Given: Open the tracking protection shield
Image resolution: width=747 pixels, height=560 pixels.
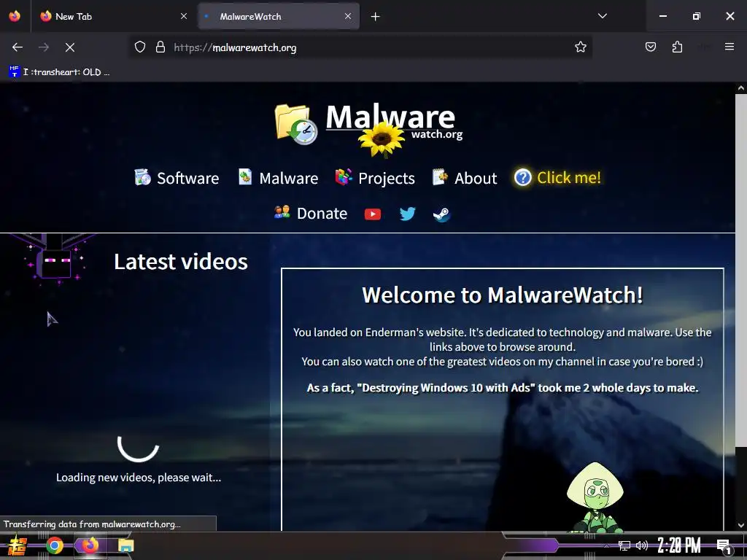Looking at the screenshot, I should pyautogui.click(x=139, y=47).
